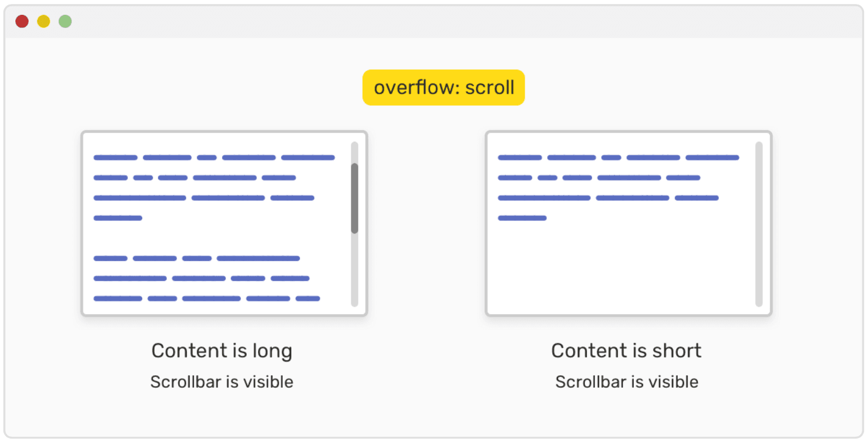Select the "Content is long" caption
868x442 pixels.
pyautogui.click(x=222, y=351)
